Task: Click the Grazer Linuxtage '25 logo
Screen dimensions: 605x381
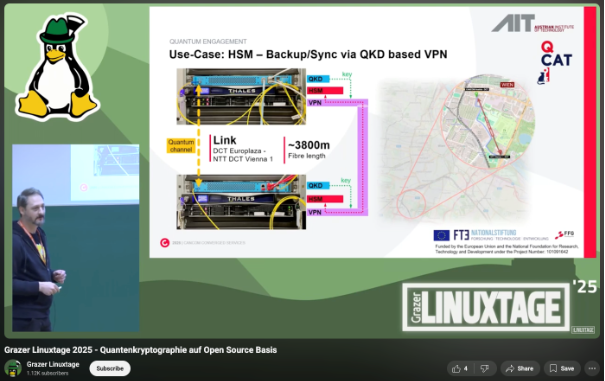Action: [x=499, y=306]
